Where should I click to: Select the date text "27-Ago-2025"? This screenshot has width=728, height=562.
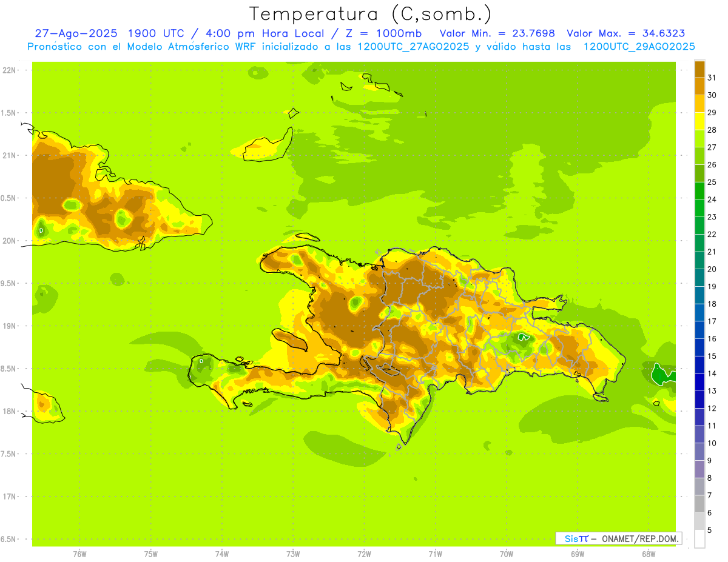coord(76,33)
